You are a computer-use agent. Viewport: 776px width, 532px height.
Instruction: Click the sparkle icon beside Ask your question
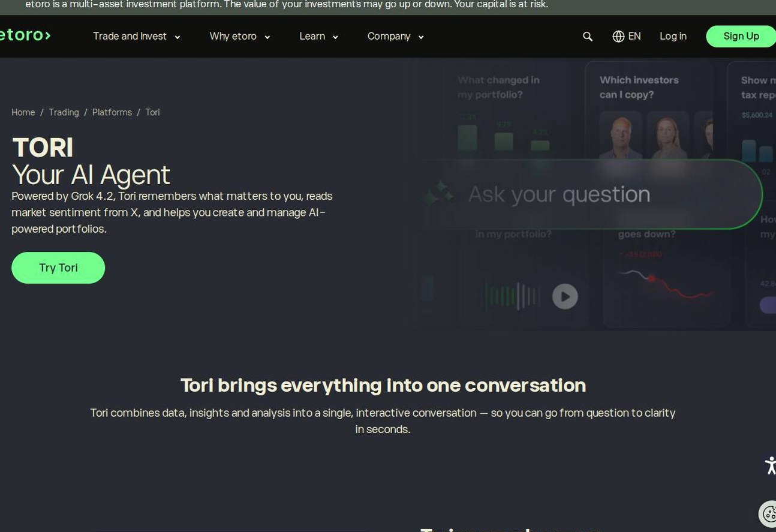click(x=439, y=194)
